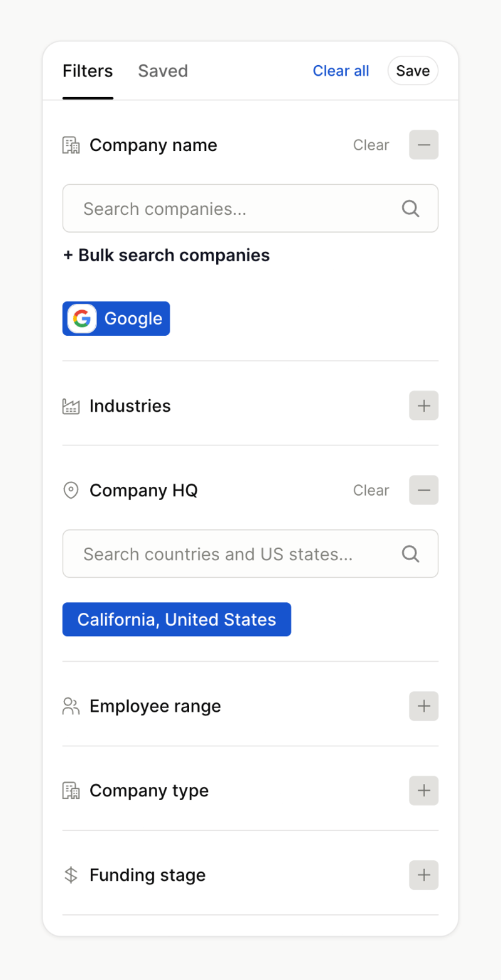Viewport: 501px width, 980px height.
Task: Expand the Employee range filter section
Action: (423, 706)
